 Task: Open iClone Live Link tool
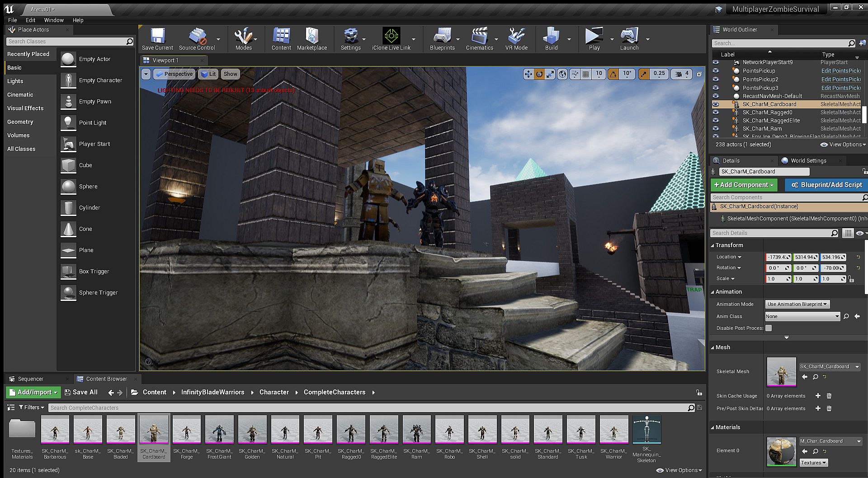[x=391, y=36]
